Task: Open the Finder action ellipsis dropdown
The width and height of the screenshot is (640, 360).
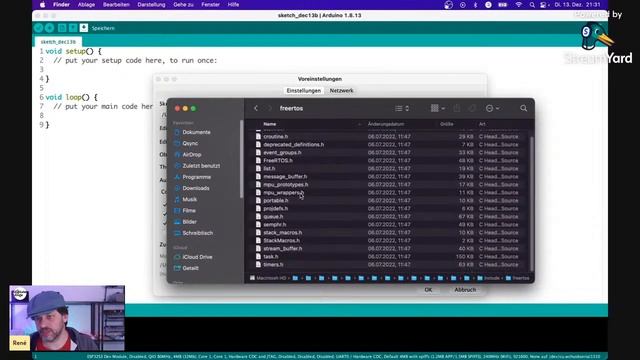Action: tap(492, 108)
